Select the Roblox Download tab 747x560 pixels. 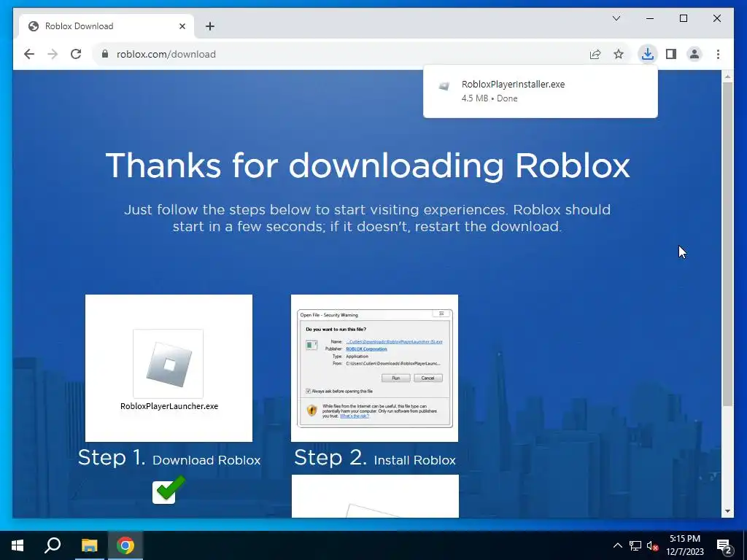[x=107, y=26]
